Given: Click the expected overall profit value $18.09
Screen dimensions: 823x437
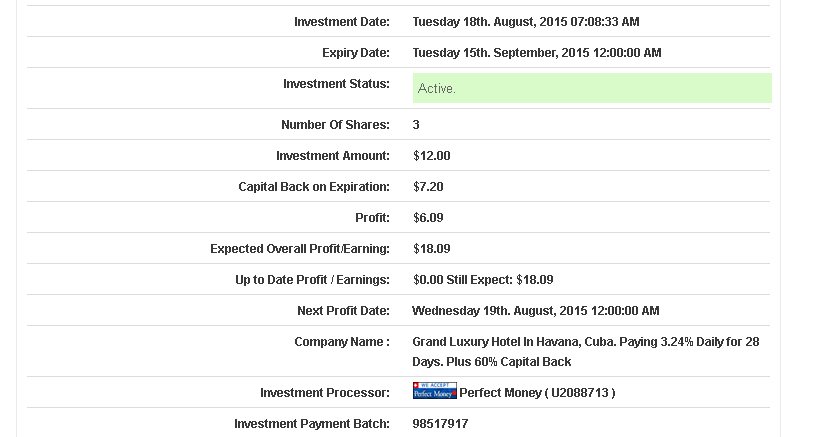Looking at the screenshot, I should [x=431, y=249].
